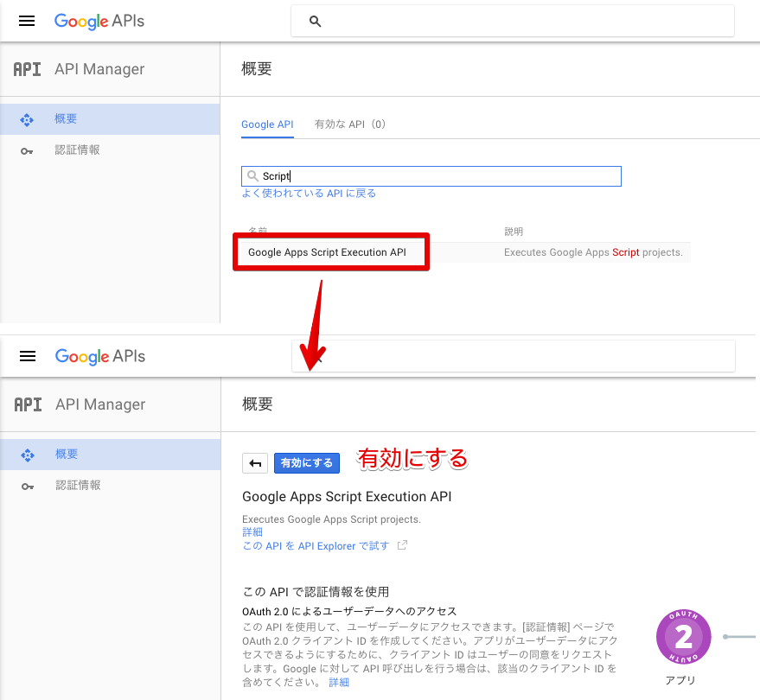Click the Google APIs logo in the lower screenshot
760x700 pixels.
(x=100, y=356)
